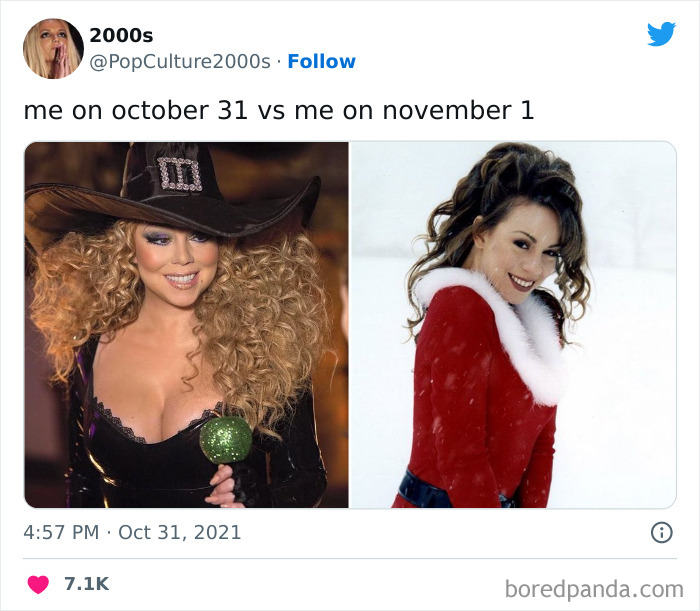Image resolution: width=700 pixels, height=611 pixels.
Task: Click the bold 2000s display name
Action: coord(121,35)
